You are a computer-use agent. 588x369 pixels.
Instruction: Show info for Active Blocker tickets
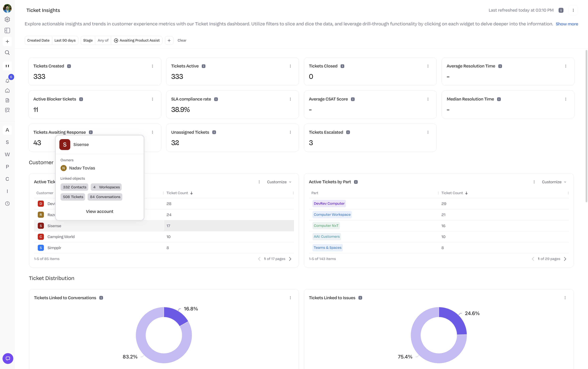[x=81, y=99]
